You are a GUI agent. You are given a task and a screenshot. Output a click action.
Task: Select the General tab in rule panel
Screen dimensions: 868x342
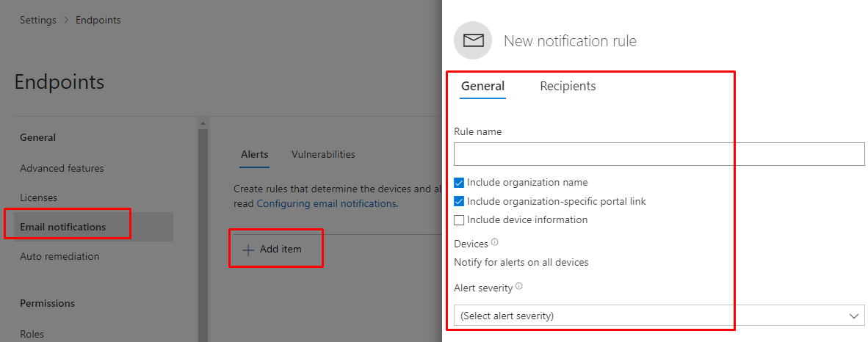pos(482,86)
